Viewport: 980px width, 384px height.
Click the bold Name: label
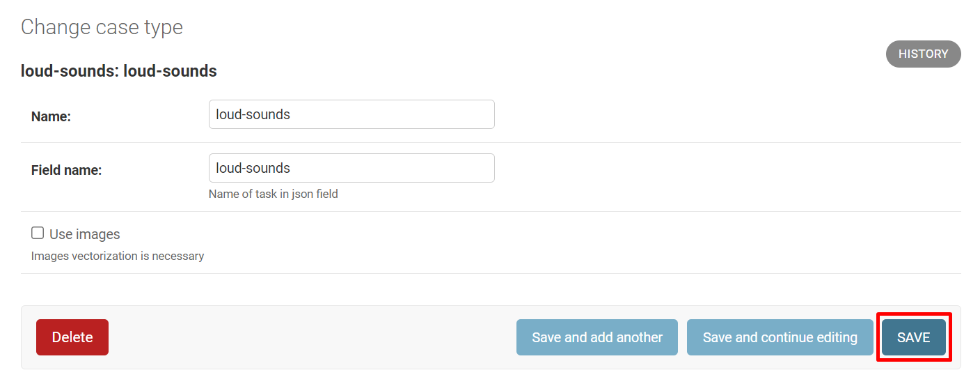coord(51,116)
